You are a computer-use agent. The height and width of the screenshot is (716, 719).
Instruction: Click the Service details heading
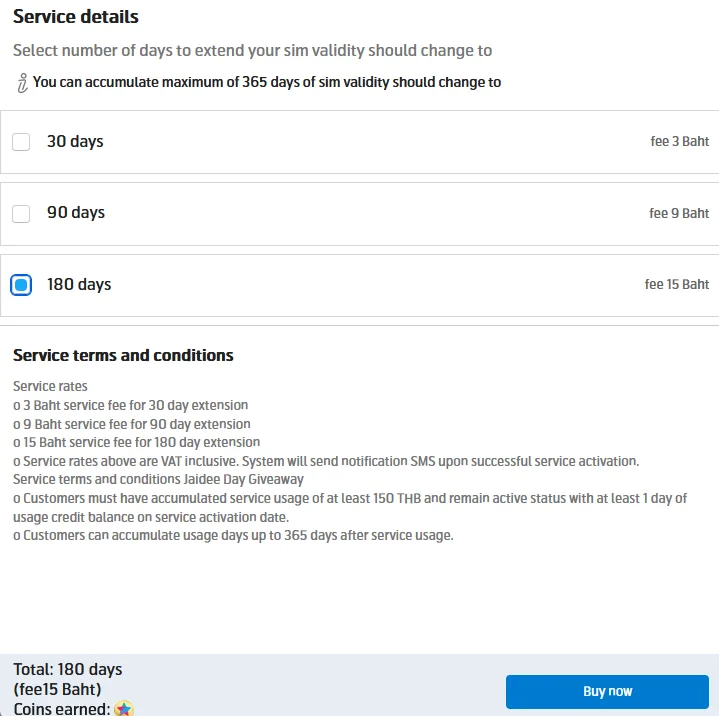click(76, 17)
